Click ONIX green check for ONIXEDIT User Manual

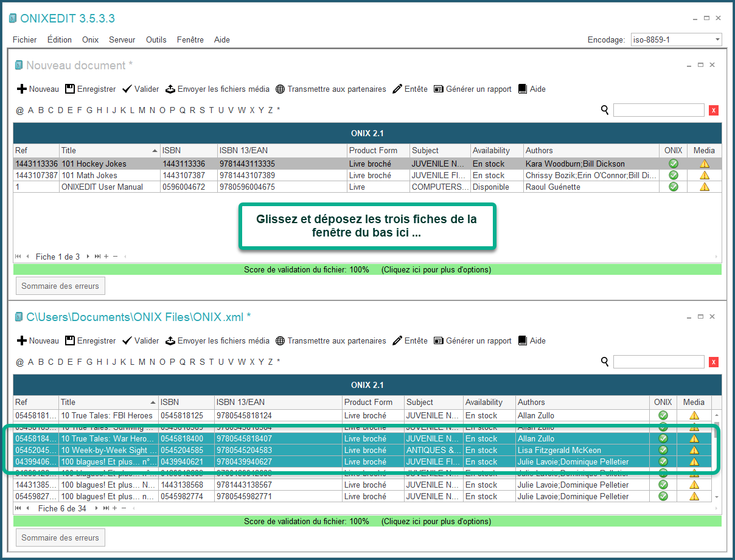(x=673, y=187)
